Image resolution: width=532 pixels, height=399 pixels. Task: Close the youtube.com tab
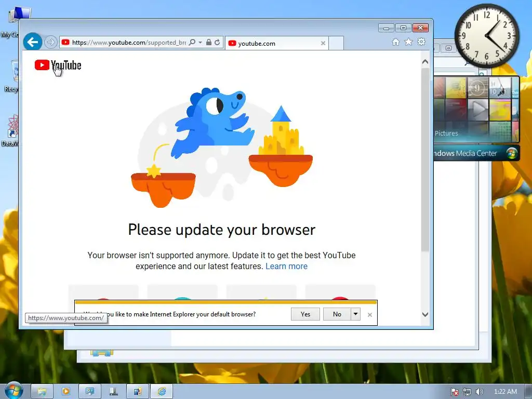[323, 43]
